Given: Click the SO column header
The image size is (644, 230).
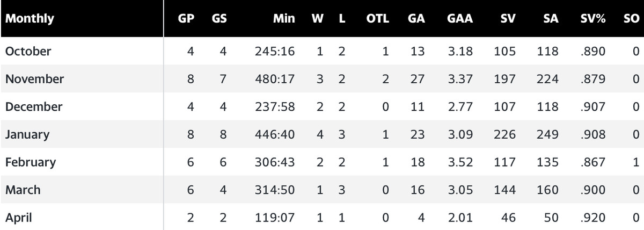Looking at the screenshot, I should tap(632, 19).
